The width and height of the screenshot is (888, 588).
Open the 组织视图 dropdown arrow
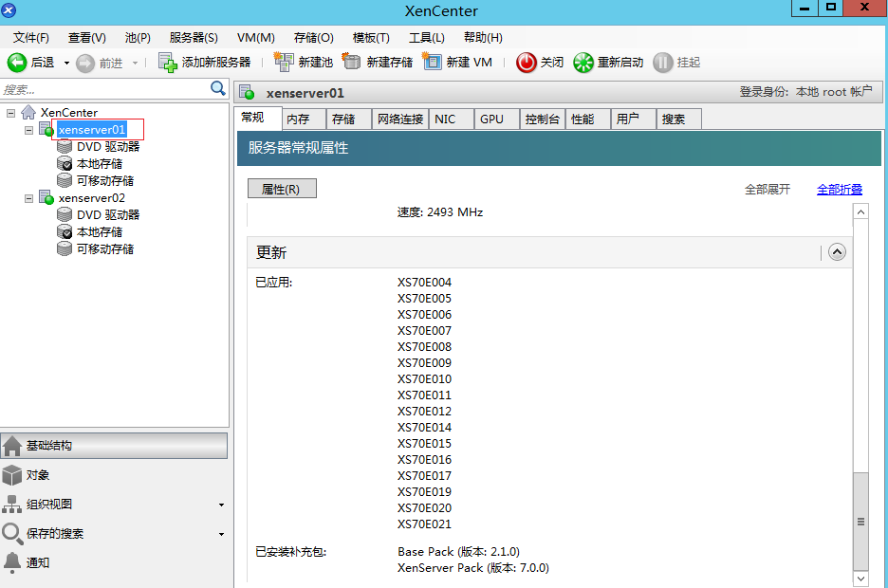[x=221, y=505]
